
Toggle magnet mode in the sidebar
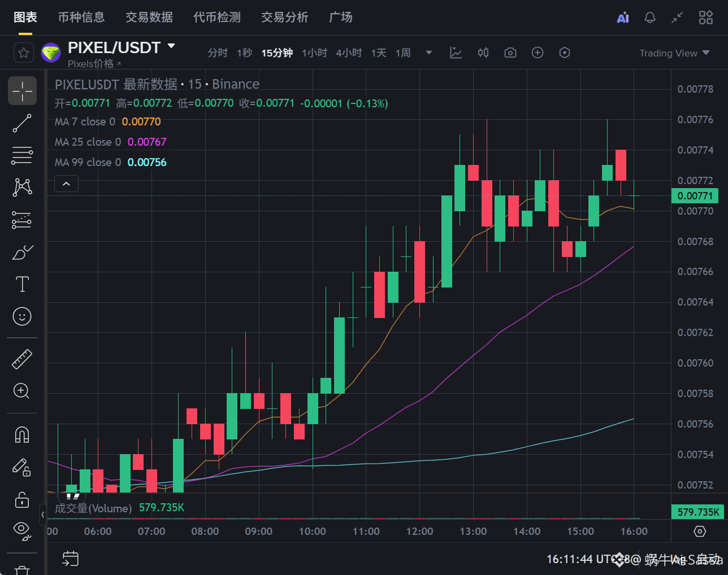coord(22,434)
